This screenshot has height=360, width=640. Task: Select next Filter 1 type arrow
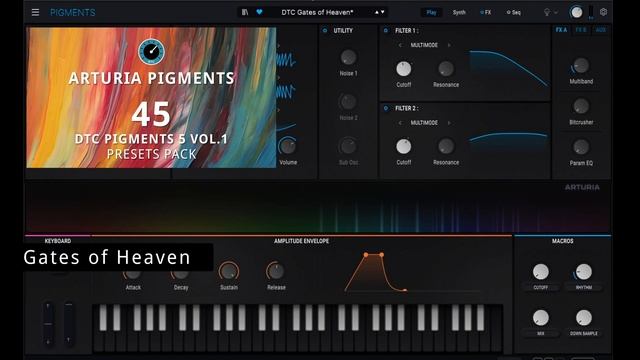tap(449, 45)
